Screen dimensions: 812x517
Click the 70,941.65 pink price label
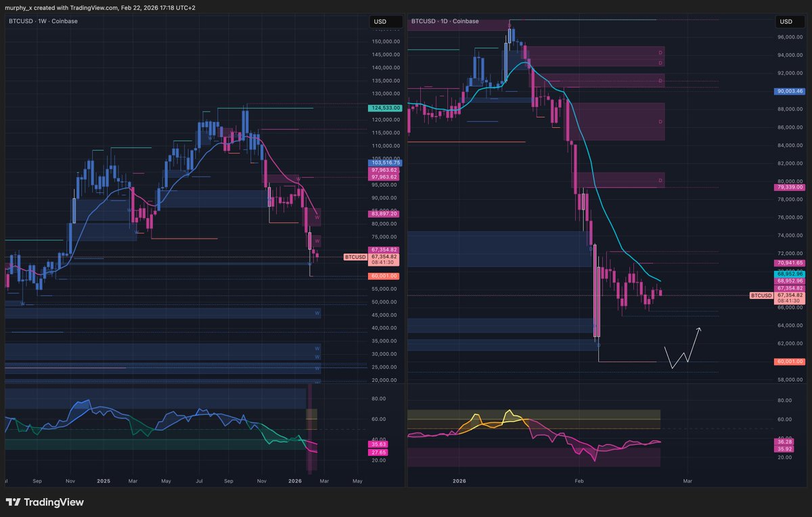(790, 263)
